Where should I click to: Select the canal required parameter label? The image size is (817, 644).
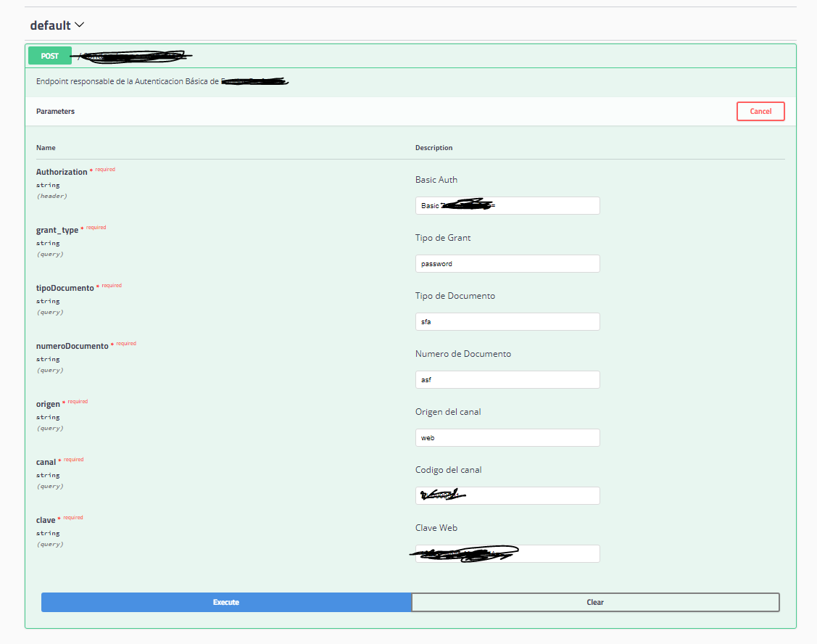point(46,461)
